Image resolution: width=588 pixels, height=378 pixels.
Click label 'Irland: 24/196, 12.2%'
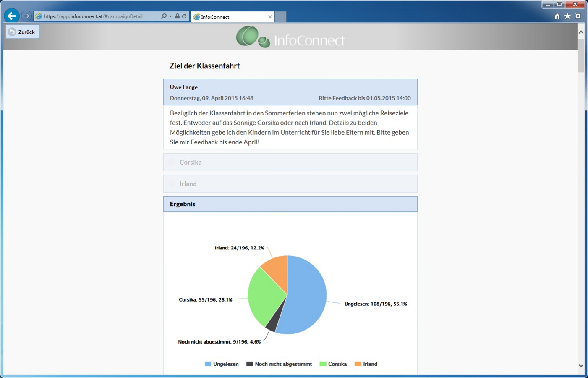click(x=240, y=248)
